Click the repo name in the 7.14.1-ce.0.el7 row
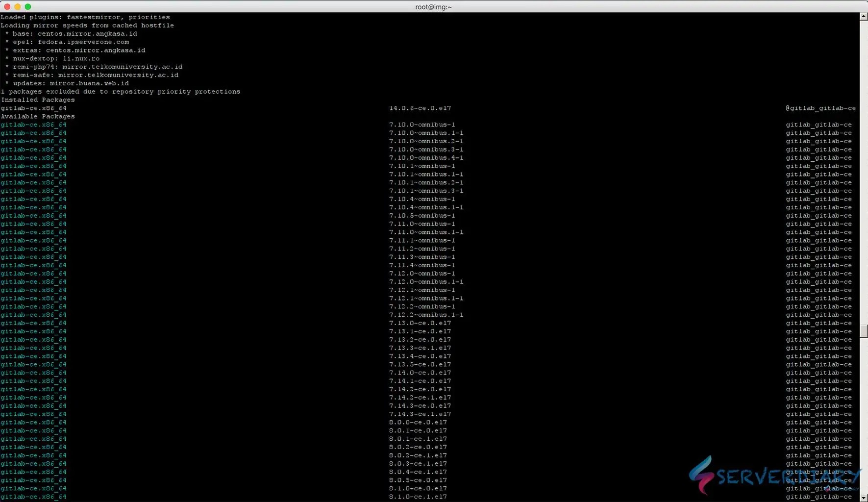Image resolution: width=868 pixels, height=502 pixels. coord(818,381)
